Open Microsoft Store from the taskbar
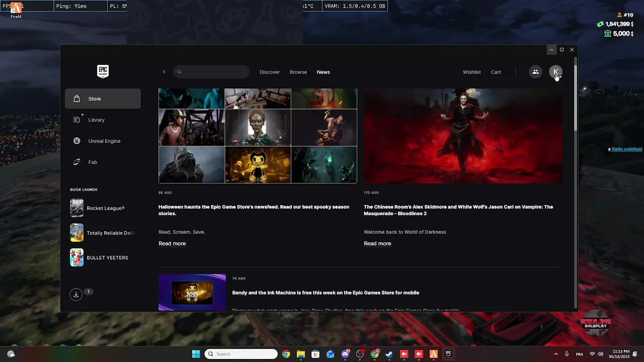The height and width of the screenshot is (362, 644). [x=315, y=354]
